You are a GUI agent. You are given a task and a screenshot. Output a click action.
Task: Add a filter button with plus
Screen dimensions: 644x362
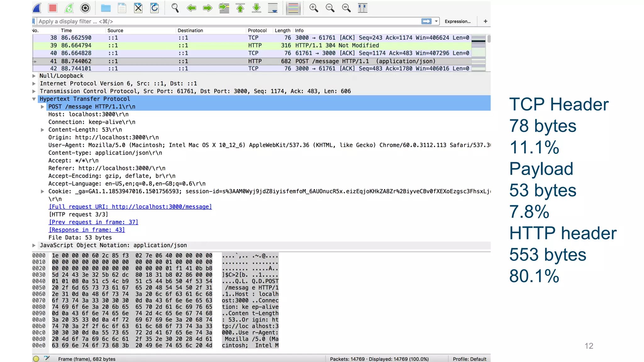486,21
